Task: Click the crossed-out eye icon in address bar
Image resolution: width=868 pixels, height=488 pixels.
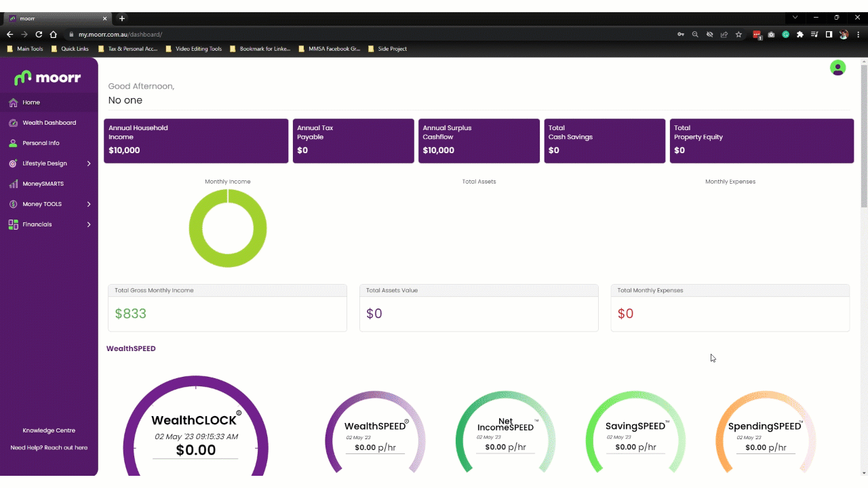Action: [709, 34]
